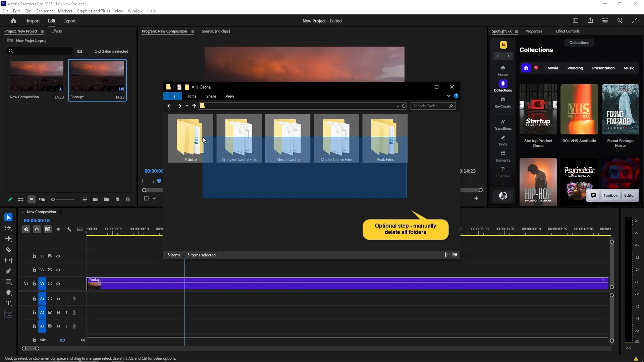
Task: Toggle Snap in Timeline magnet button
Action: (37, 229)
